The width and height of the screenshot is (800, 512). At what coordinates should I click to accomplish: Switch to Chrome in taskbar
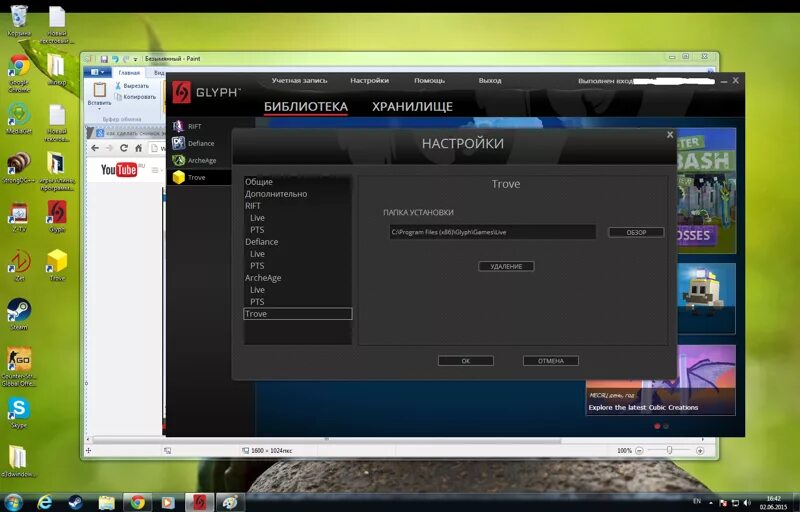[137, 503]
